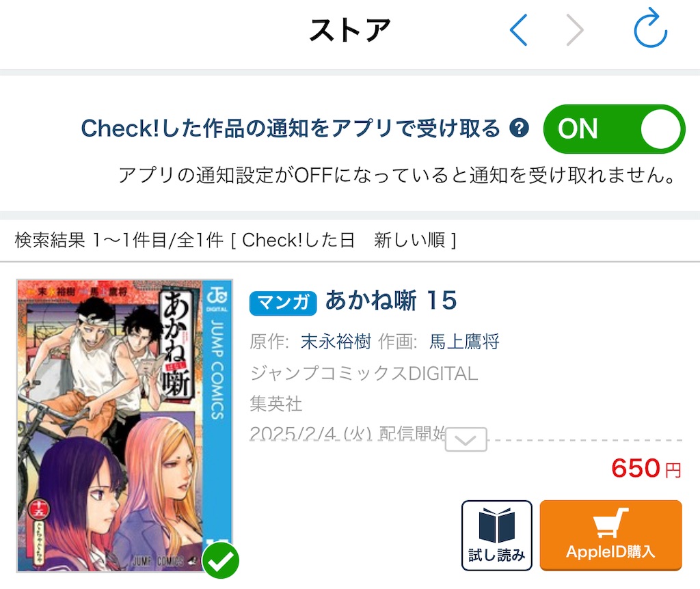
Task: Open the あかね噺 15 title link
Action: 391,300
